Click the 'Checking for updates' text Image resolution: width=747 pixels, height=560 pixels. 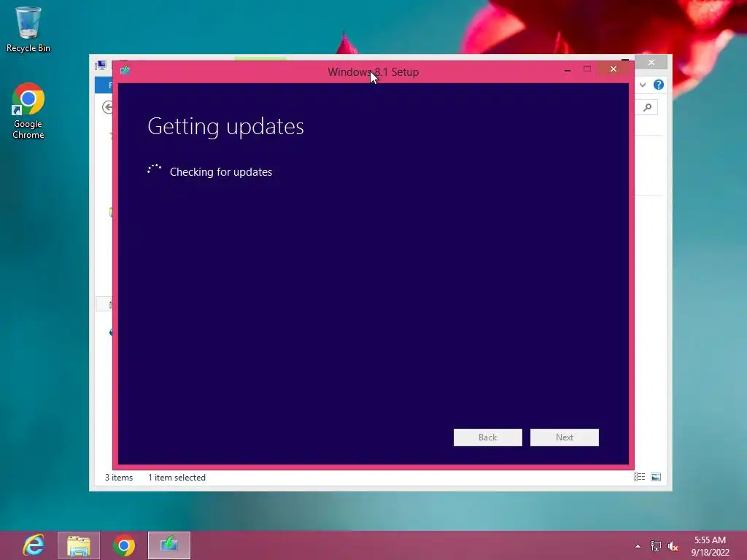(221, 172)
